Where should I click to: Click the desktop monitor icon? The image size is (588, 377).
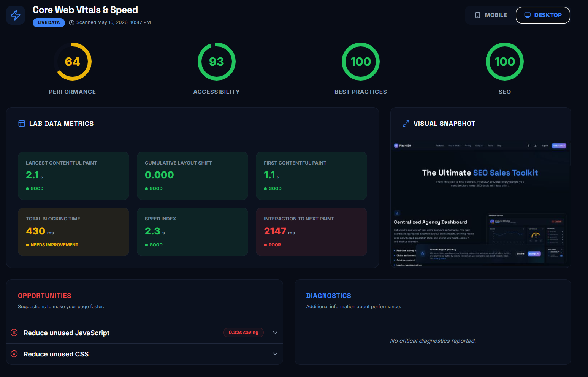click(x=528, y=15)
